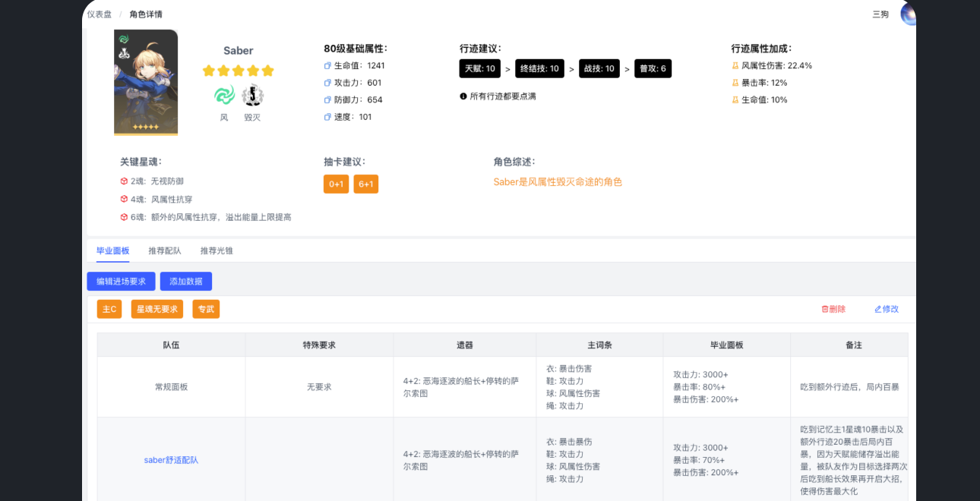Open the 推荐光锥 tab
The width and height of the screenshot is (980, 501).
(x=217, y=250)
